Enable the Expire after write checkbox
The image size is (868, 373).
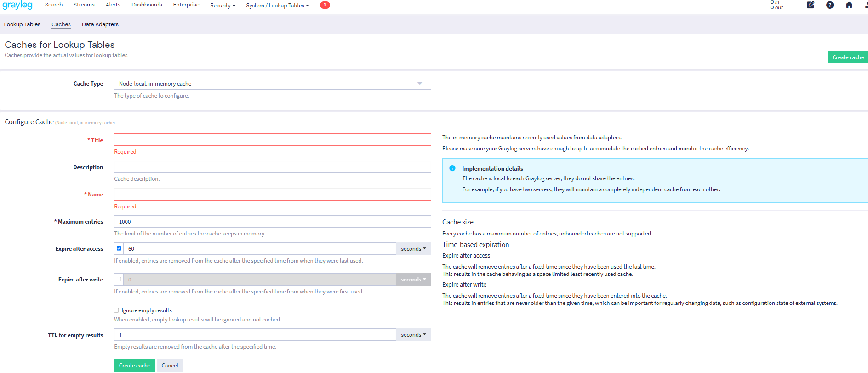click(119, 279)
